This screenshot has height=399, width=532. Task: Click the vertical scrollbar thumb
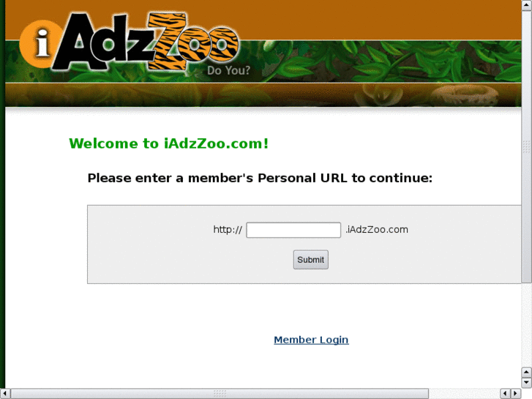click(x=526, y=146)
